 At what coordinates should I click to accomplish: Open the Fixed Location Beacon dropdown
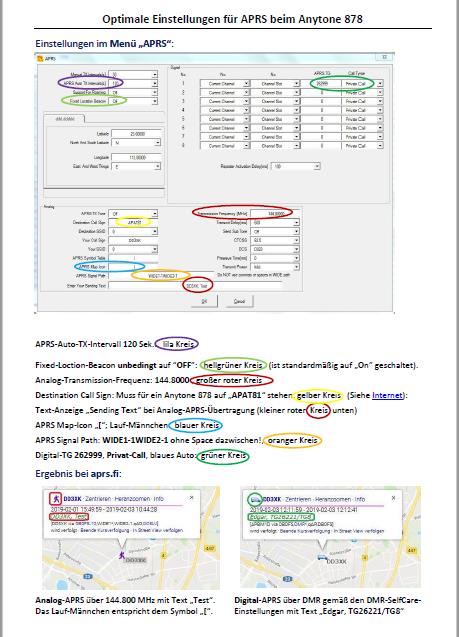(x=155, y=101)
